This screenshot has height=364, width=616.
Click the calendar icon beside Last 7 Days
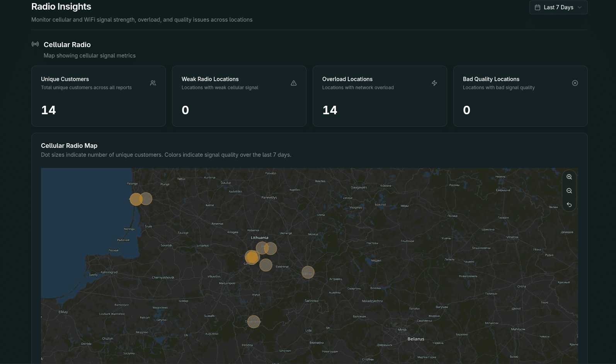(537, 7)
